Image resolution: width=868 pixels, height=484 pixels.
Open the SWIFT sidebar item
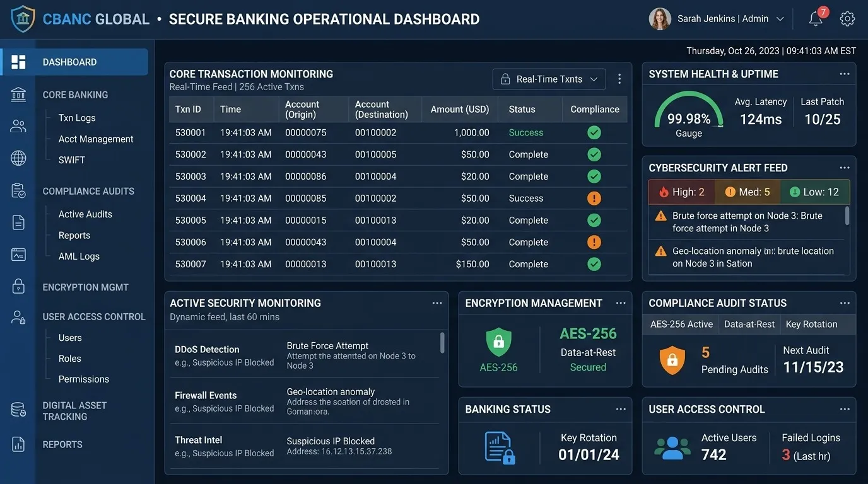point(72,160)
